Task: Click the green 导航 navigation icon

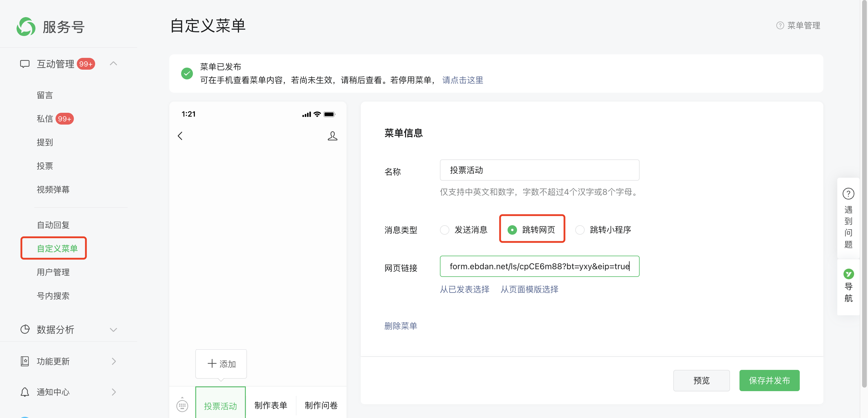Action: pyautogui.click(x=848, y=274)
